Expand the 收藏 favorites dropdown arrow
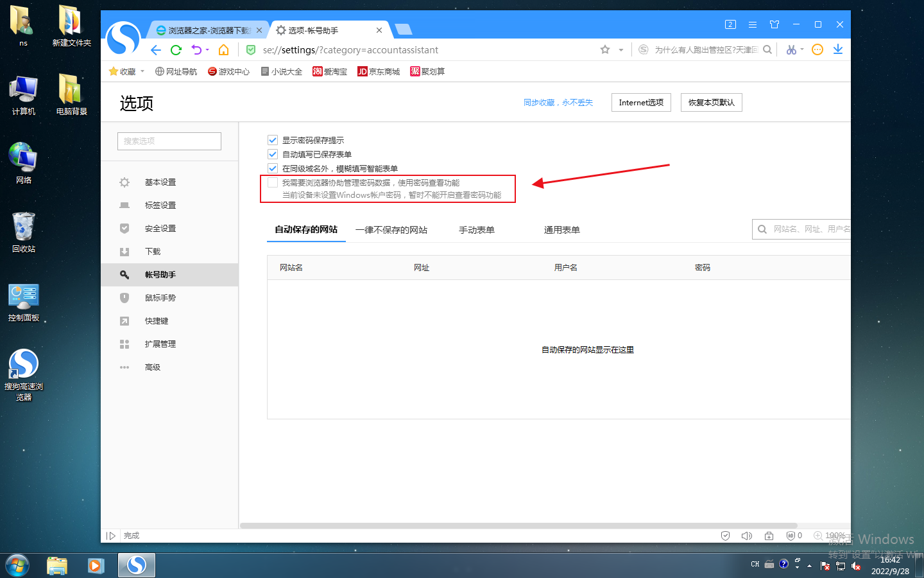 141,71
